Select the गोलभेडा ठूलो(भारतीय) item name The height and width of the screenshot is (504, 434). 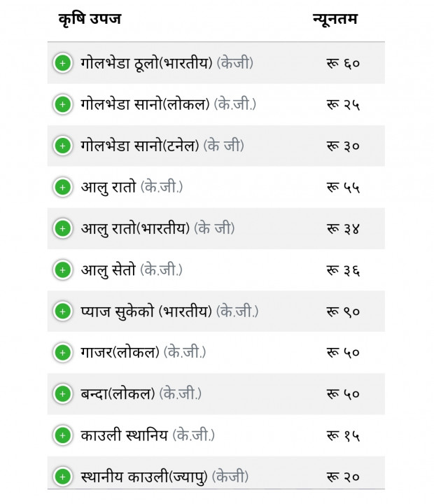click(x=146, y=63)
